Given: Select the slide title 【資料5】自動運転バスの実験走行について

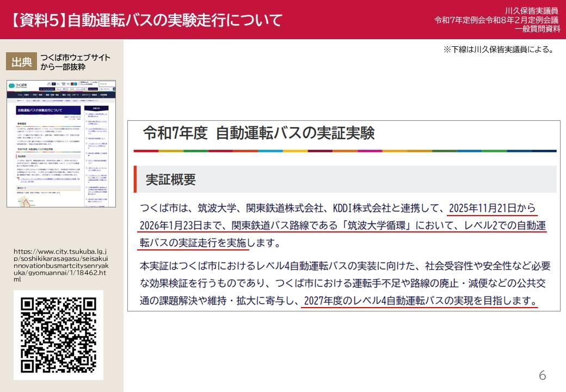Looking at the screenshot, I should click(x=147, y=20).
